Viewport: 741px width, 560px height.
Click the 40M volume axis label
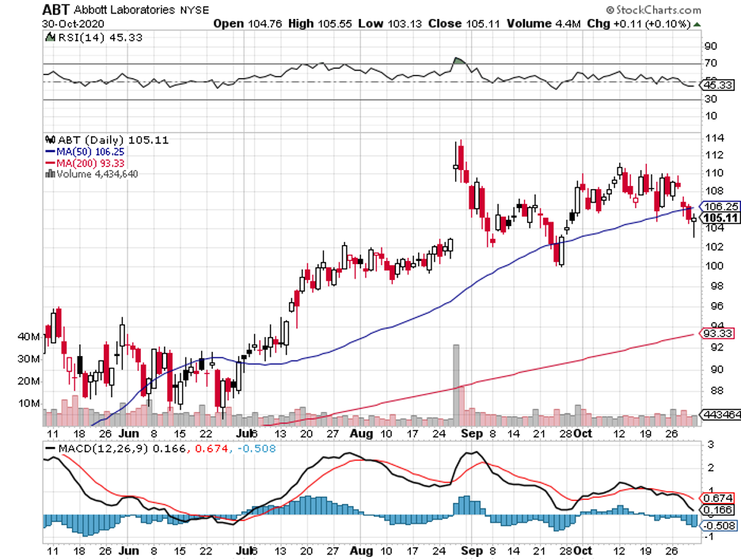[28, 337]
